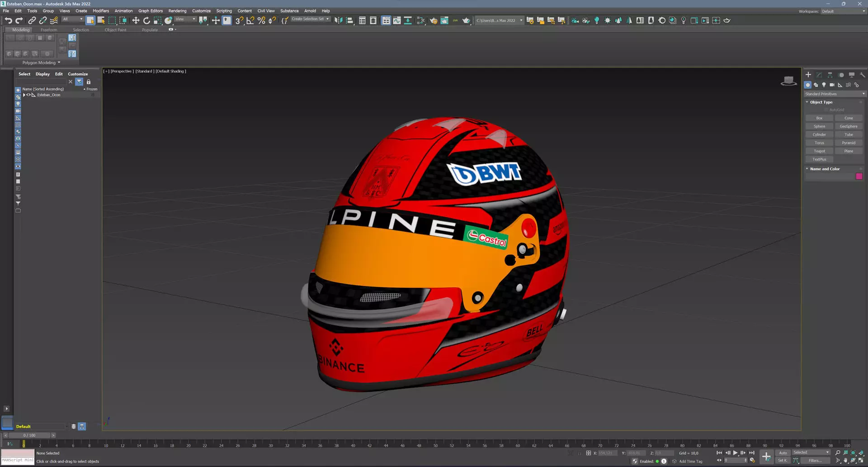Click the Sphere primitive button
868x467 pixels.
819,126
